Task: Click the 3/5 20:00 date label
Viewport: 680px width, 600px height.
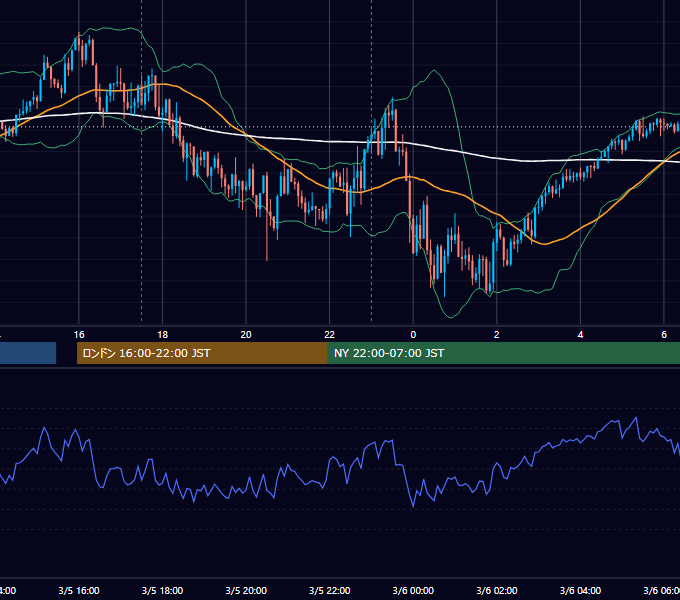Action: click(246, 590)
